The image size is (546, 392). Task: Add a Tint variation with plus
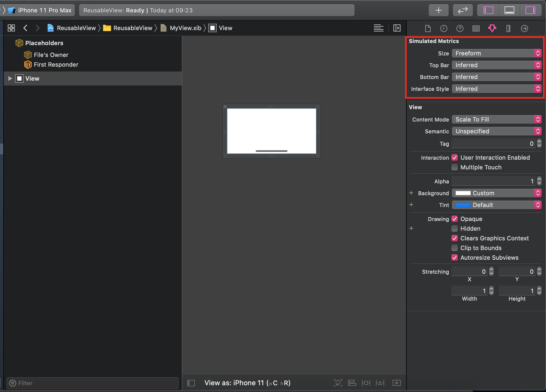coord(411,205)
